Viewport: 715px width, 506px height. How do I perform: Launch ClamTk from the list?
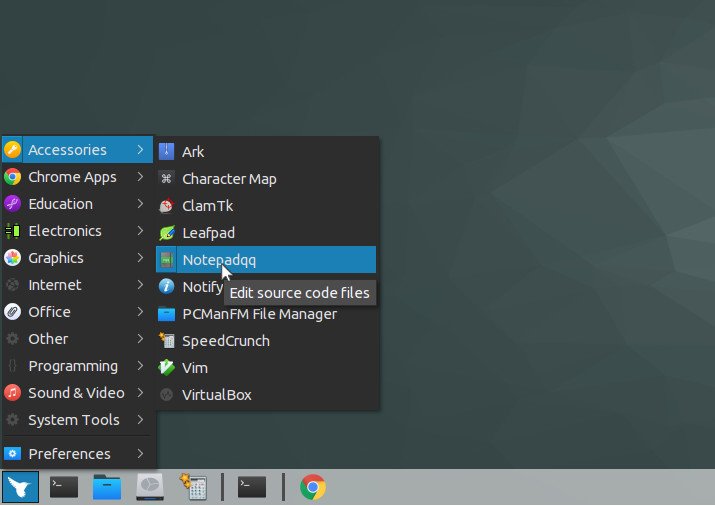pyautogui.click(x=266, y=206)
